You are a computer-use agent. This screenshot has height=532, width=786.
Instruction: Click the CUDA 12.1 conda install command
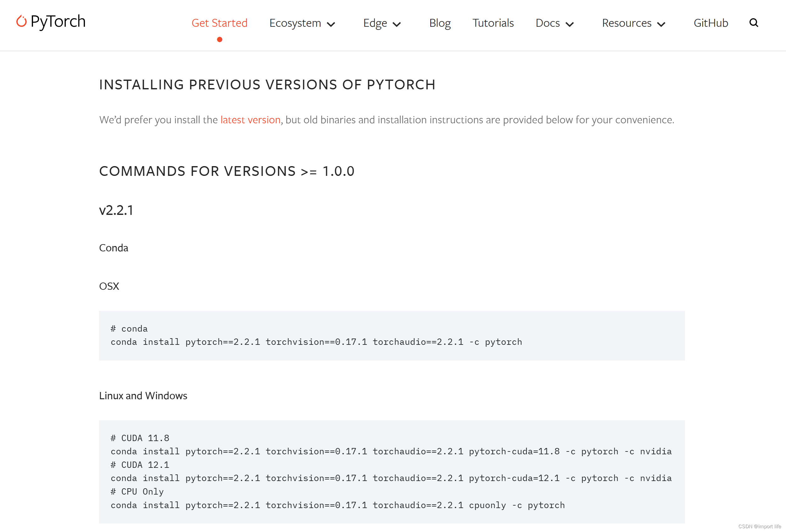[x=391, y=478]
